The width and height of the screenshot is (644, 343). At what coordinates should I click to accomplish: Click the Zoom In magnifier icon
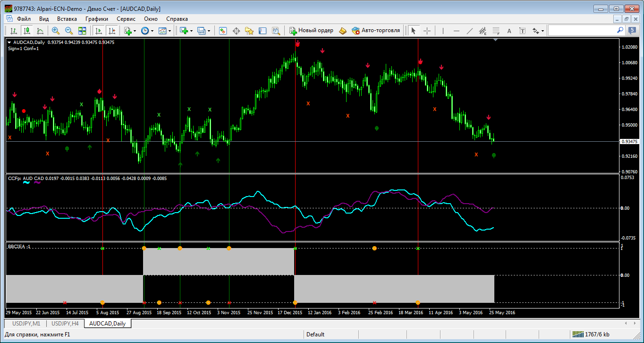(x=56, y=31)
